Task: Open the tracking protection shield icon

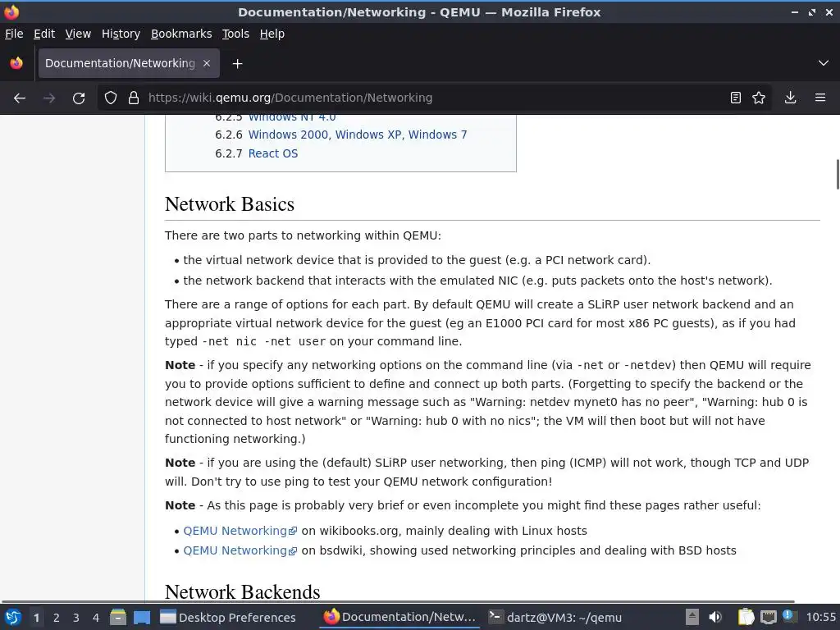Action: (111, 98)
